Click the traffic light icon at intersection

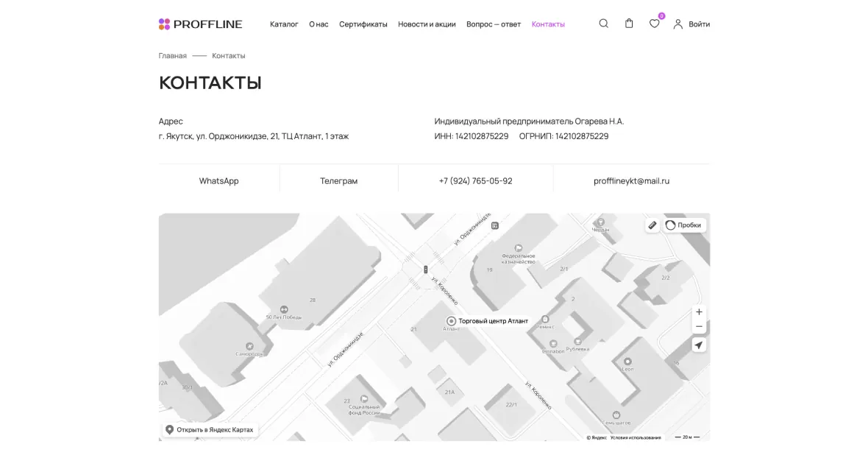click(x=426, y=269)
